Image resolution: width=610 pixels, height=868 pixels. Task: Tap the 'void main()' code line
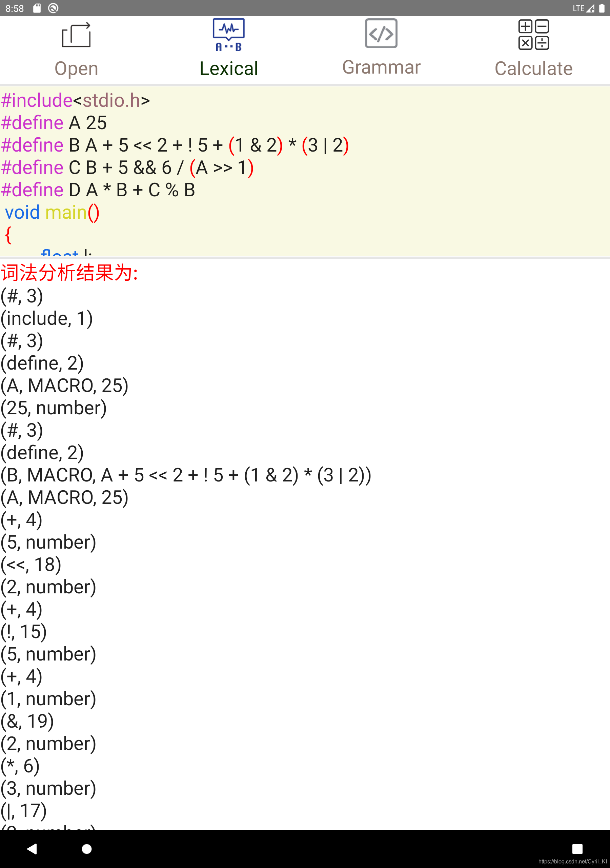[52, 212]
